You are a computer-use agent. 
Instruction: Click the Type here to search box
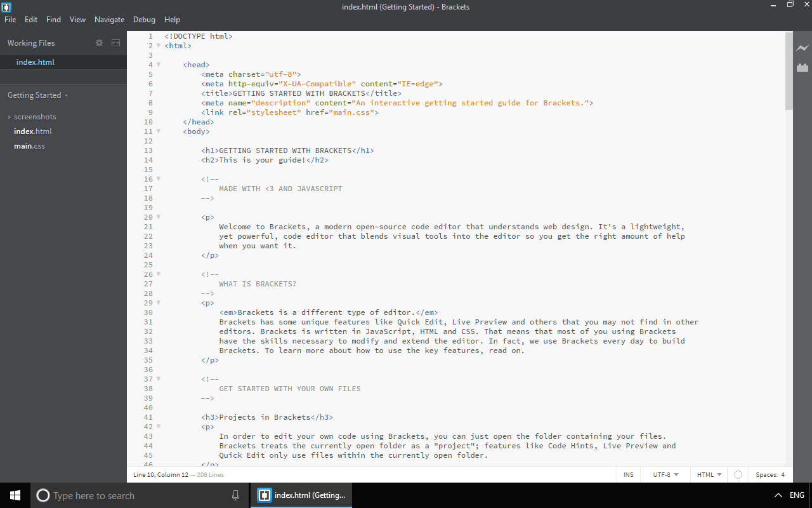pos(138,495)
